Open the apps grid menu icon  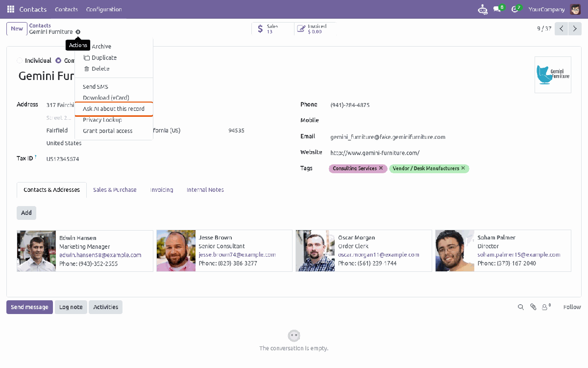tap(11, 9)
